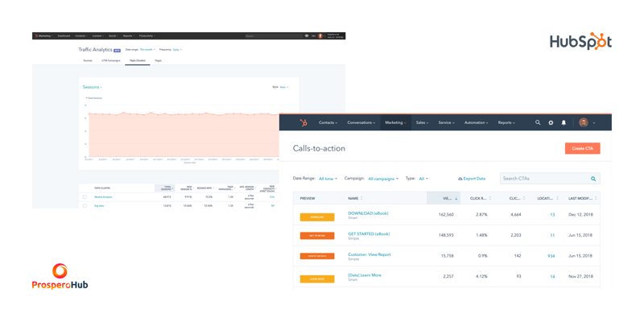Open the GET STARTED (eBook) CTA

tap(369, 233)
